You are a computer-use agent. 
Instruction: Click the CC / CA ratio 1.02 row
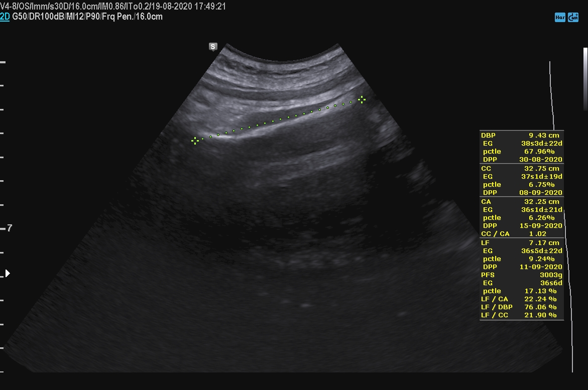(x=521, y=234)
